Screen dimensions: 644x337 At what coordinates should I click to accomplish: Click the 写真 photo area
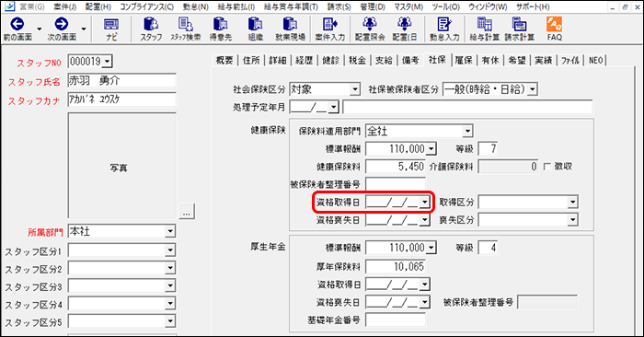[122, 165]
